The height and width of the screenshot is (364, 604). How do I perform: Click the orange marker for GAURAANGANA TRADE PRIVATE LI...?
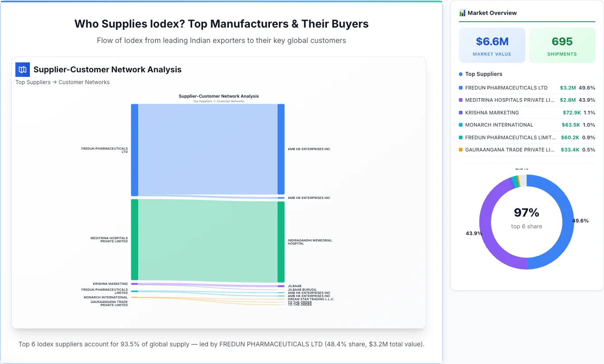[x=461, y=150]
